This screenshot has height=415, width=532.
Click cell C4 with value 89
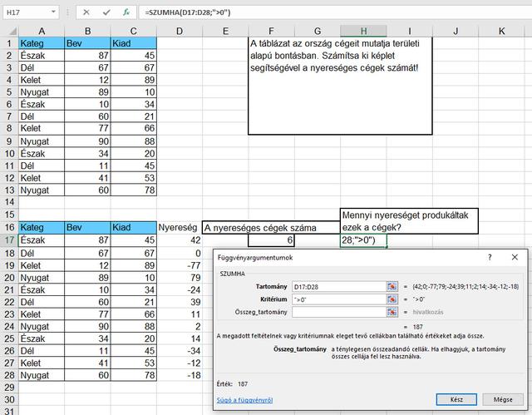pos(133,80)
